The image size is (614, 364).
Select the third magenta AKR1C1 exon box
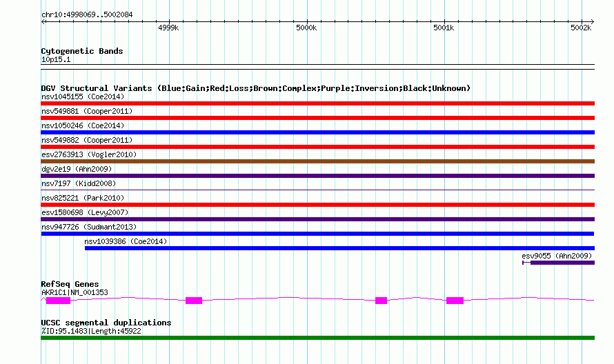[x=381, y=301]
